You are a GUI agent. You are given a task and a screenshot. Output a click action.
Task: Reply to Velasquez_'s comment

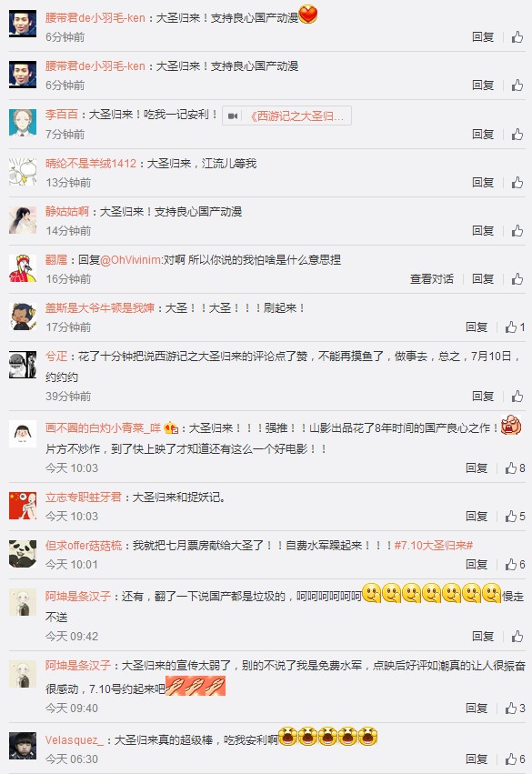click(477, 759)
